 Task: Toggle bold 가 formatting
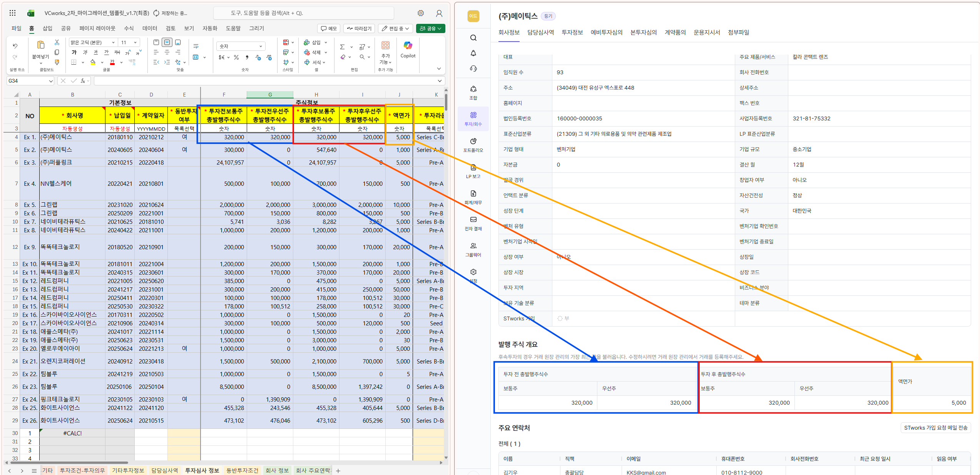click(x=74, y=52)
